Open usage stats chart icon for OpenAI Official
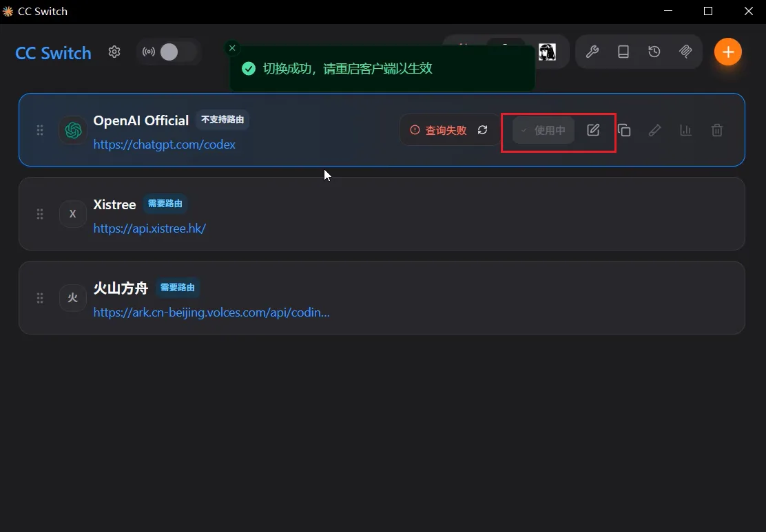766x532 pixels. pos(686,130)
